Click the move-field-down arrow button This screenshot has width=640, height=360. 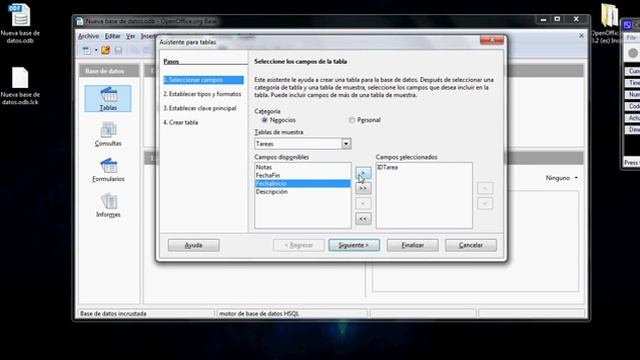485,203
